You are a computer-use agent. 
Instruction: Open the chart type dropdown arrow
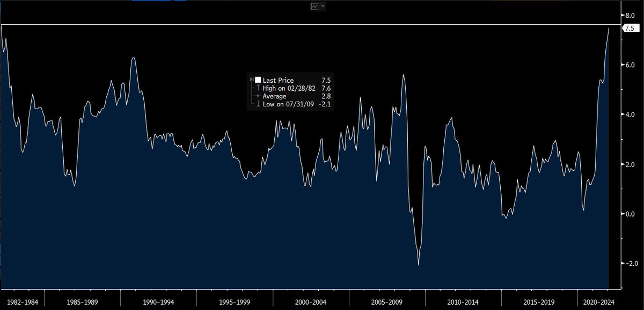[x=323, y=6]
